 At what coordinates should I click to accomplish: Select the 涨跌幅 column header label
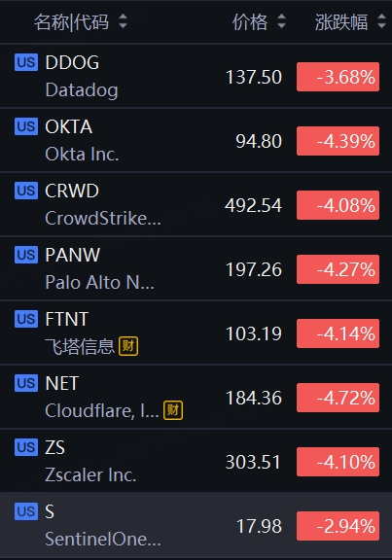click(341, 22)
